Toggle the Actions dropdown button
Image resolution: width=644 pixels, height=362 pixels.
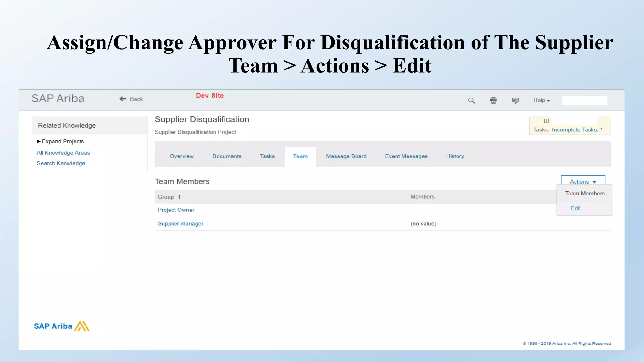coord(583,182)
